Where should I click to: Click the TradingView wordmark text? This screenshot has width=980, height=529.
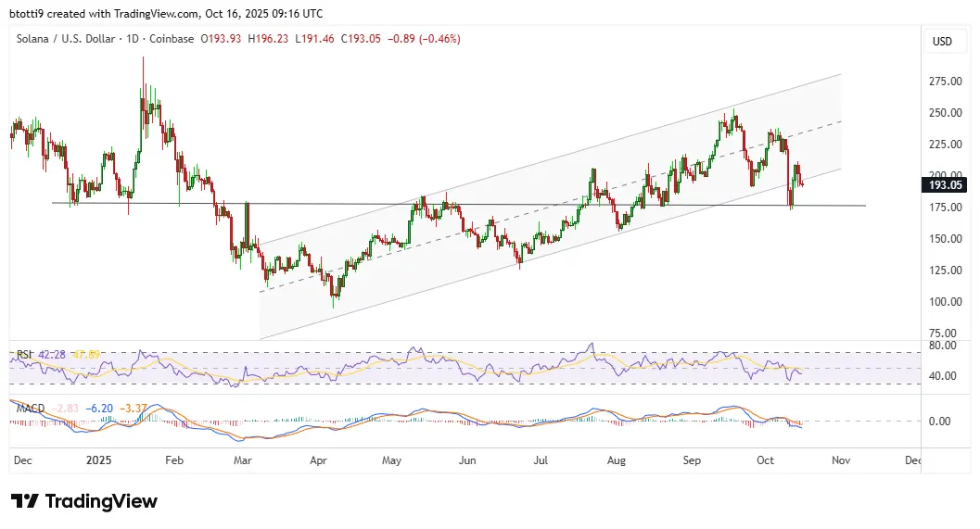click(101, 501)
